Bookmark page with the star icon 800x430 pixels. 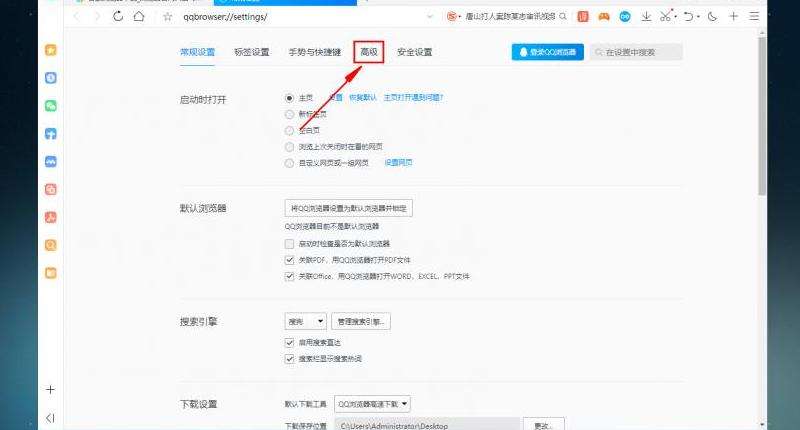click(167, 17)
